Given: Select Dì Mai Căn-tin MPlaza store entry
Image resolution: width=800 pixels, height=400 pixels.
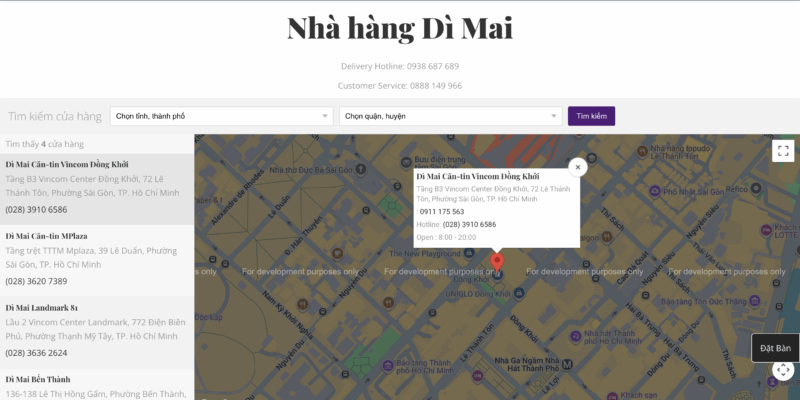Looking at the screenshot, I should (x=97, y=261).
